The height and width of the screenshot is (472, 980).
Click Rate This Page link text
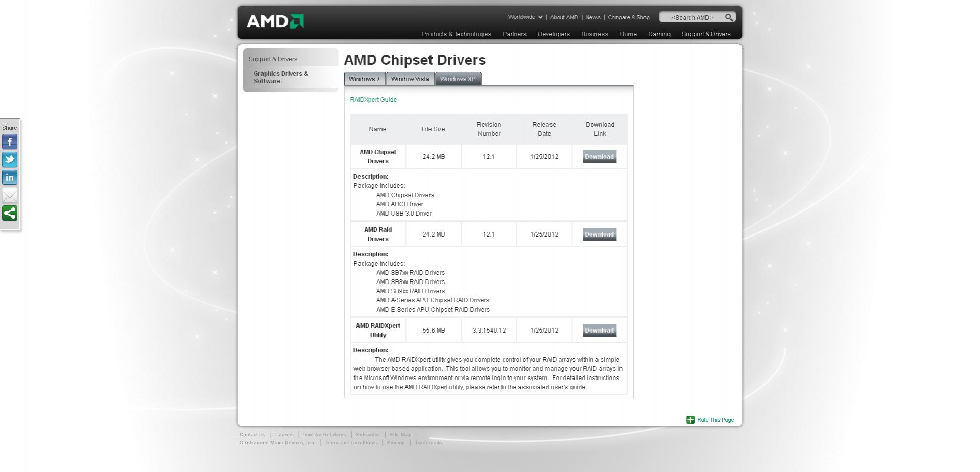[x=715, y=420]
